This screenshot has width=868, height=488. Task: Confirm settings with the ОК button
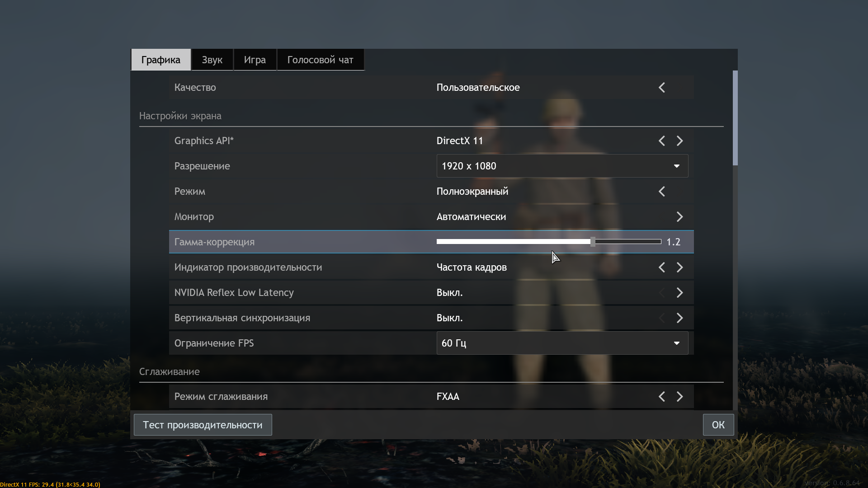[718, 425]
